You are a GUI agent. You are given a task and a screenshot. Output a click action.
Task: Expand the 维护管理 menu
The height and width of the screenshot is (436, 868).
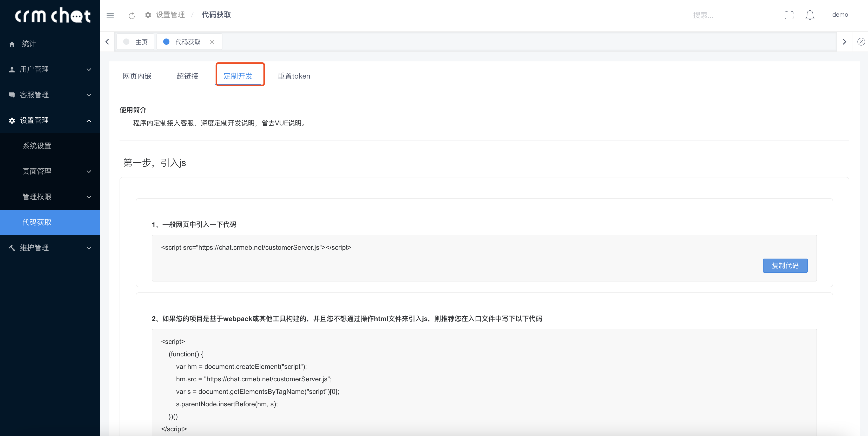coord(50,248)
